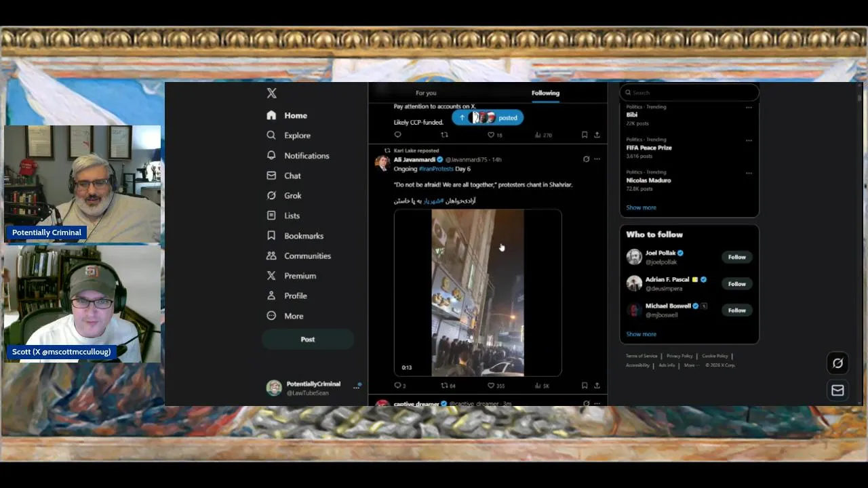Click the Grok floating button
The width and height of the screenshot is (868, 488).
pos(837,363)
